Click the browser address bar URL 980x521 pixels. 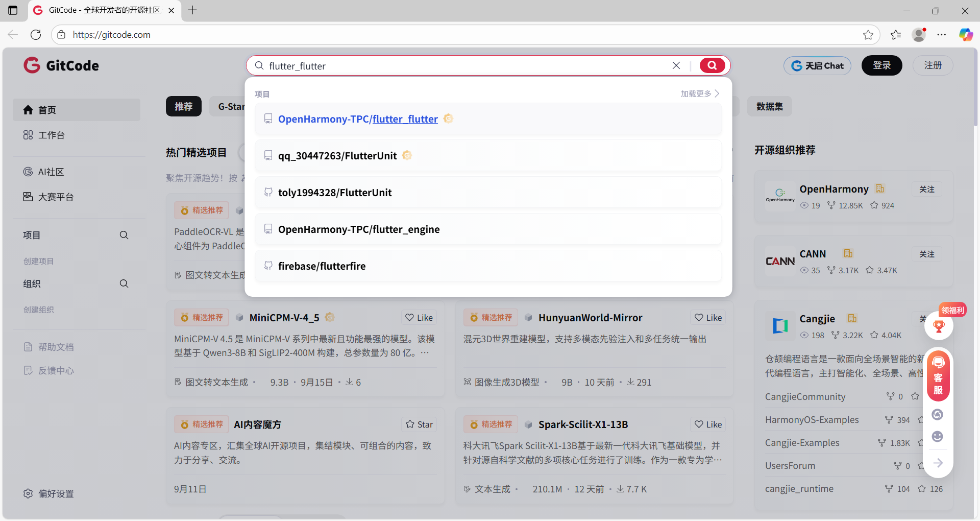click(111, 34)
